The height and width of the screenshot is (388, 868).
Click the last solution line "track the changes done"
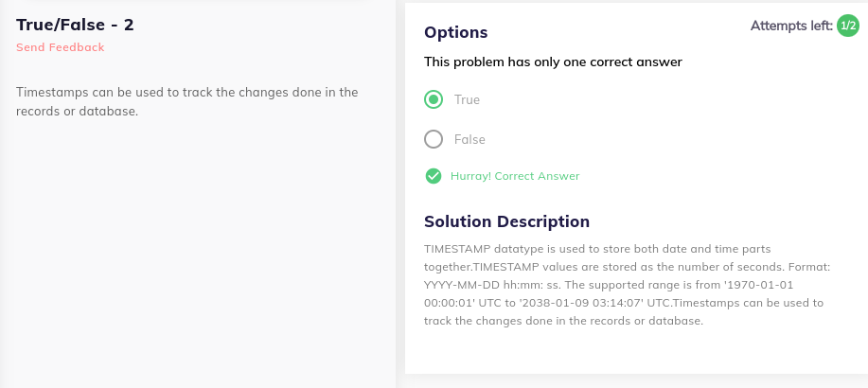pyautogui.click(x=563, y=321)
